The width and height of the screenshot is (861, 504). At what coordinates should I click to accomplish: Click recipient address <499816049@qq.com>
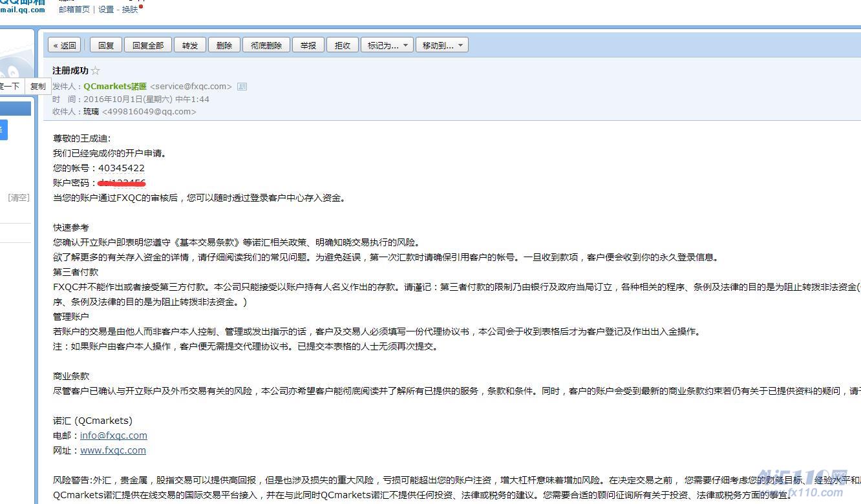tap(149, 111)
